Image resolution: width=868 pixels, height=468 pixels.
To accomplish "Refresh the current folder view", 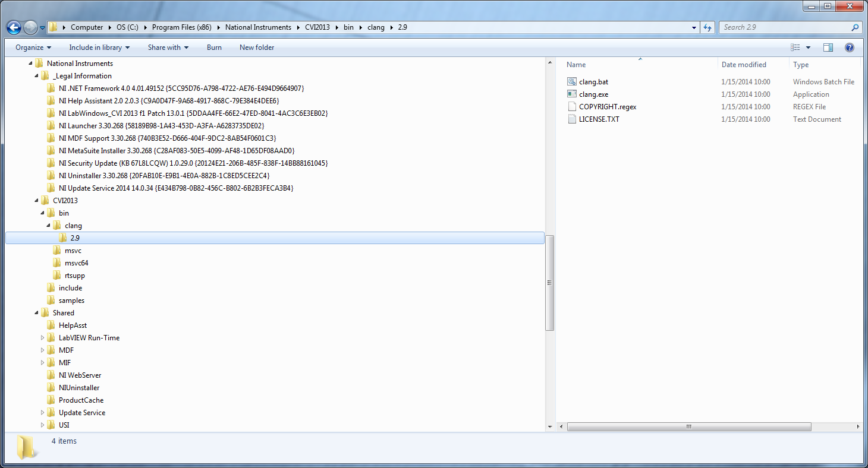I will coord(707,27).
